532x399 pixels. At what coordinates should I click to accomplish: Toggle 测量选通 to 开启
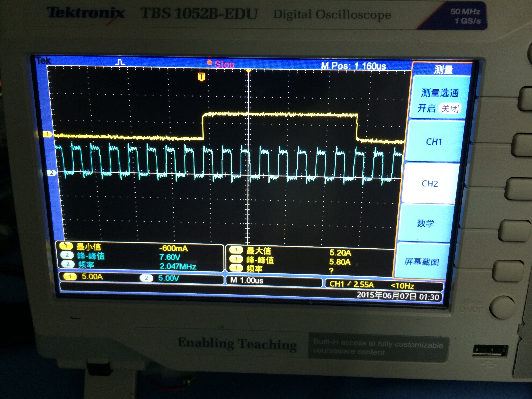tap(427, 108)
